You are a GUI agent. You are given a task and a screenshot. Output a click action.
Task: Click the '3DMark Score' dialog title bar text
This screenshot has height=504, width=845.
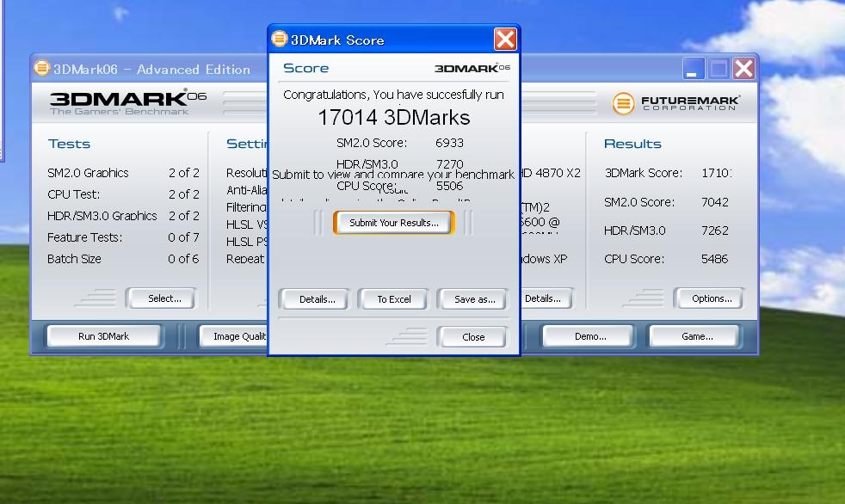pyautogui.click(x=337, y=40)
